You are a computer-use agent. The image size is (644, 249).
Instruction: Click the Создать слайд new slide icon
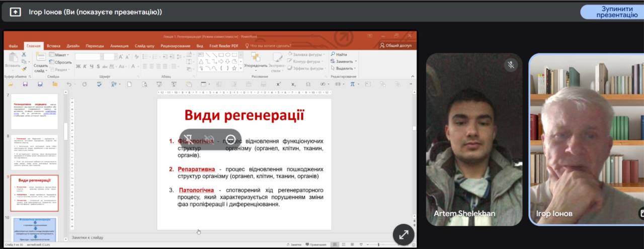[x=40, y=57]
